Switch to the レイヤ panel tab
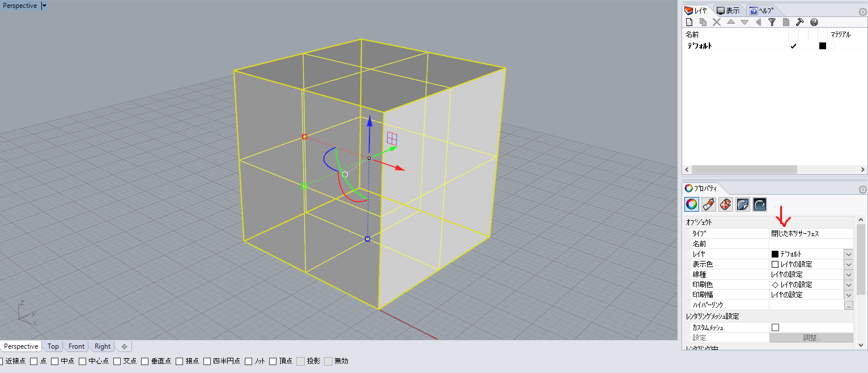 click(696, 10)
